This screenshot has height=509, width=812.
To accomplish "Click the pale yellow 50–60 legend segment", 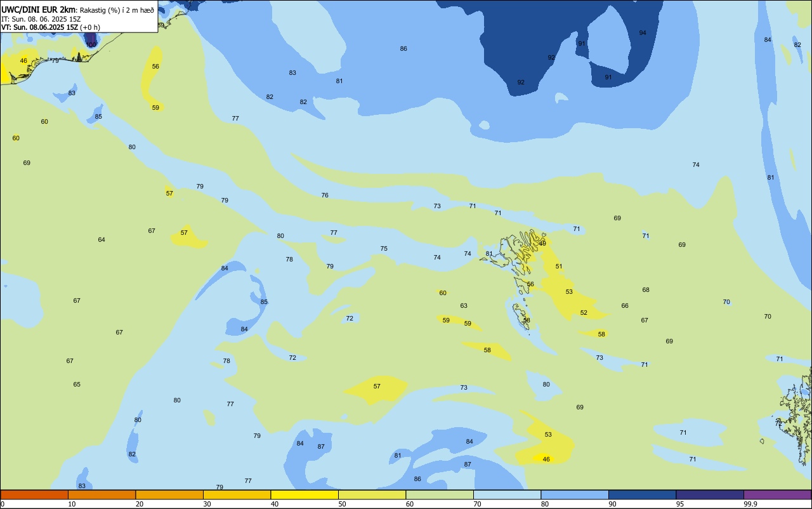I will click(x=372, y=494).
